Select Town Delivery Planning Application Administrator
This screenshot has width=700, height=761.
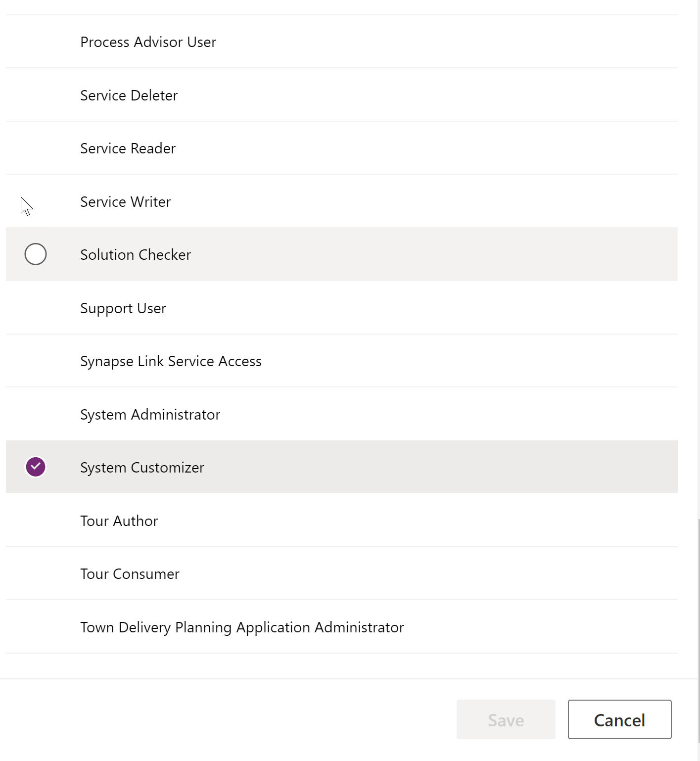tap(242, 627)
